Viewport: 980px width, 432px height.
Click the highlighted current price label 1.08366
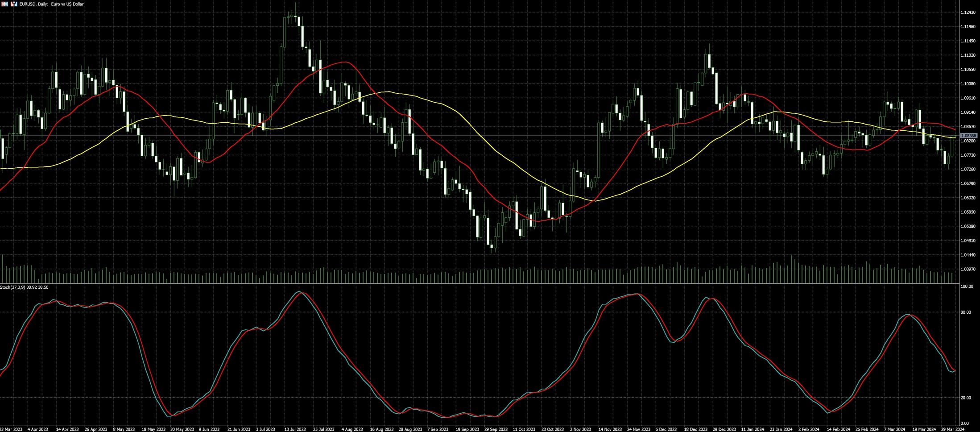968,136
